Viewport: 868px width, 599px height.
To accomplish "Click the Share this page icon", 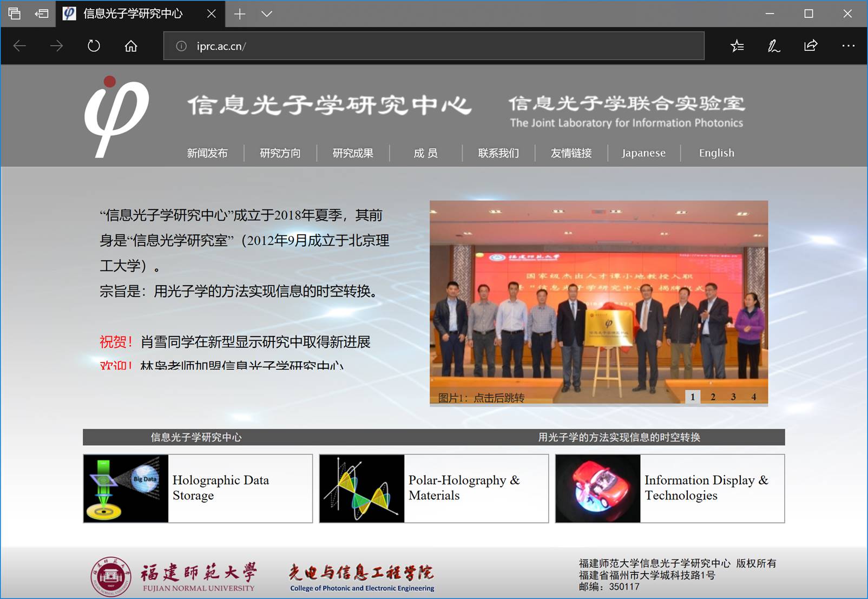I will click(811, 45).
